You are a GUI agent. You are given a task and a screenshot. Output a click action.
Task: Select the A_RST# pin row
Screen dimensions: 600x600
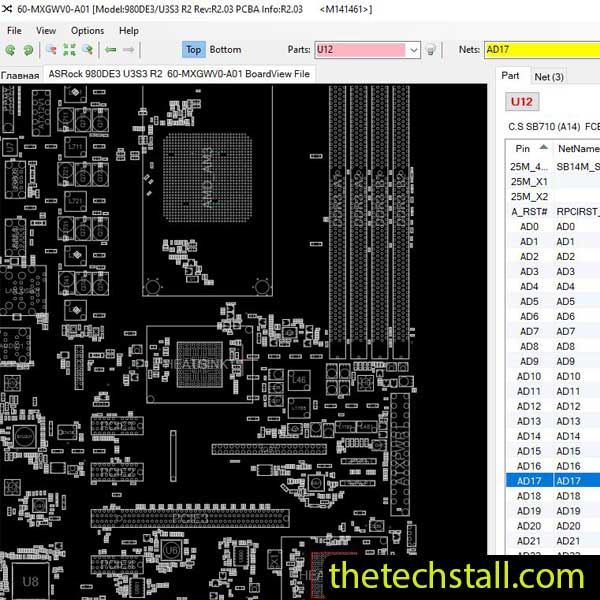click(x=528, y=212)
